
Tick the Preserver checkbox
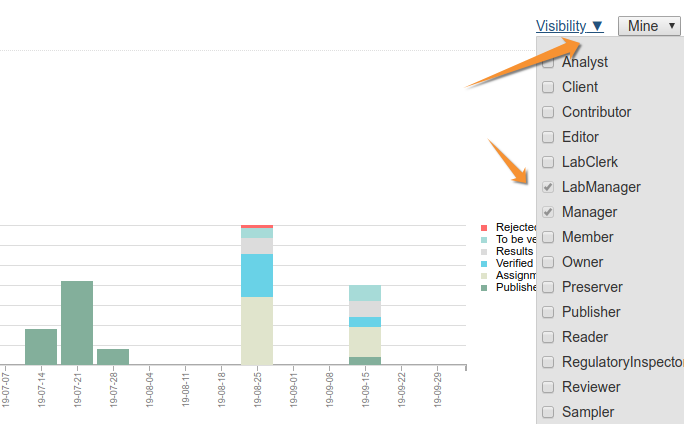pos(548,287)
